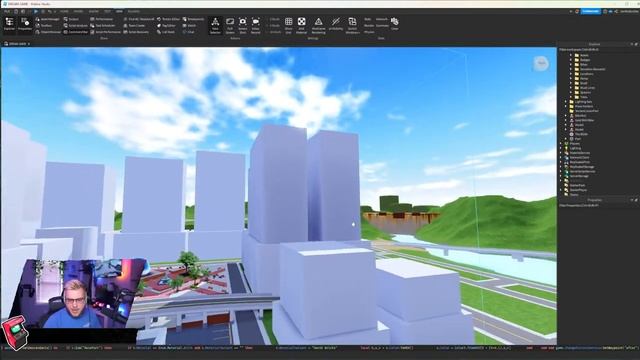
Task: Click Switch Windows in ribbon
Action: [352, 25]
